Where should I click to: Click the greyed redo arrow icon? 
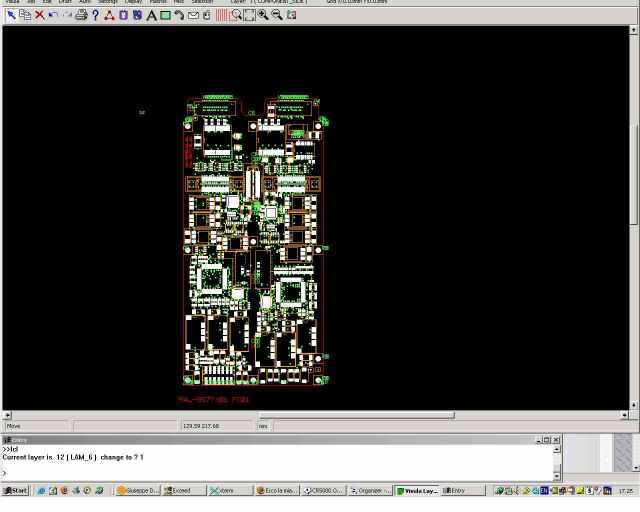tap(67, 15)
